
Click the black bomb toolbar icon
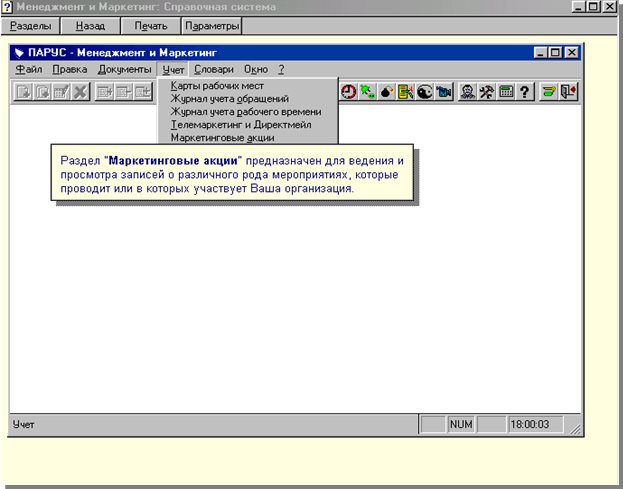click(x=387, y=92)
